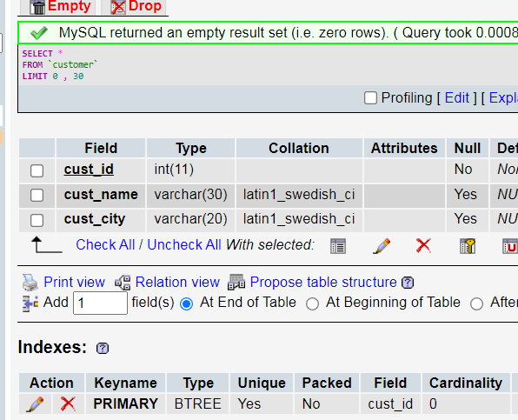Click Check All link
This screenshot has height=420, width=518.
coord(105,245)
